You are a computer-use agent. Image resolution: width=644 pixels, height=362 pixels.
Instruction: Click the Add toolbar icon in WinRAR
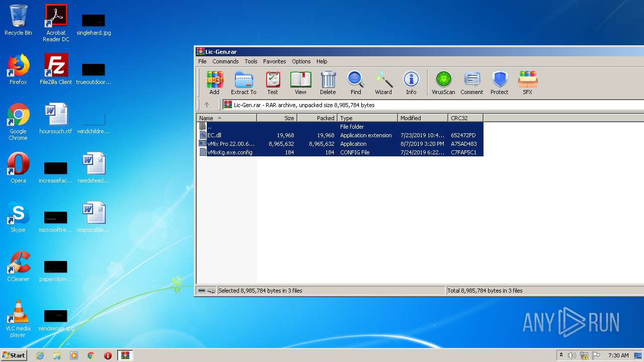point(214,83)
